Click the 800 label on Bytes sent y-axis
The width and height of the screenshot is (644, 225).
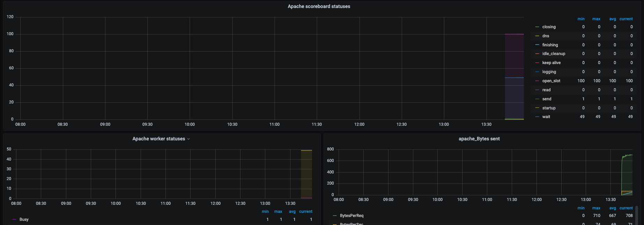coord(330,149)
